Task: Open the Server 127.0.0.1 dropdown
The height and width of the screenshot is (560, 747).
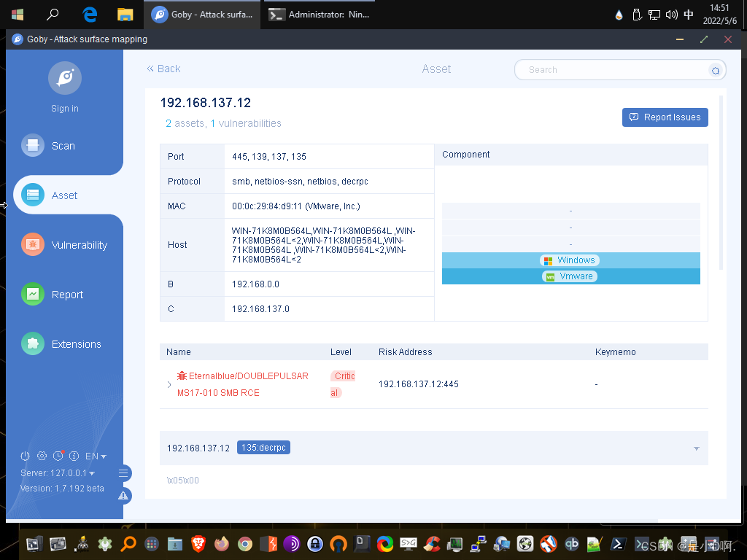Action: [58, 472]
